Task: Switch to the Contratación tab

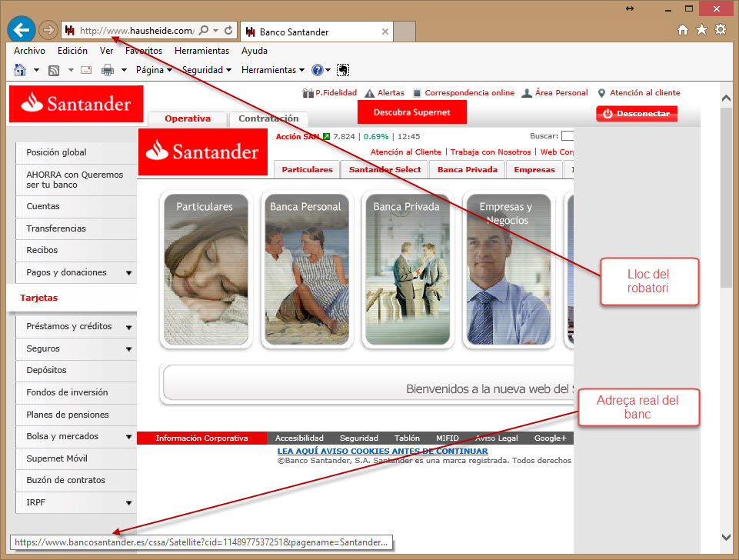Action: pos(268,118)
